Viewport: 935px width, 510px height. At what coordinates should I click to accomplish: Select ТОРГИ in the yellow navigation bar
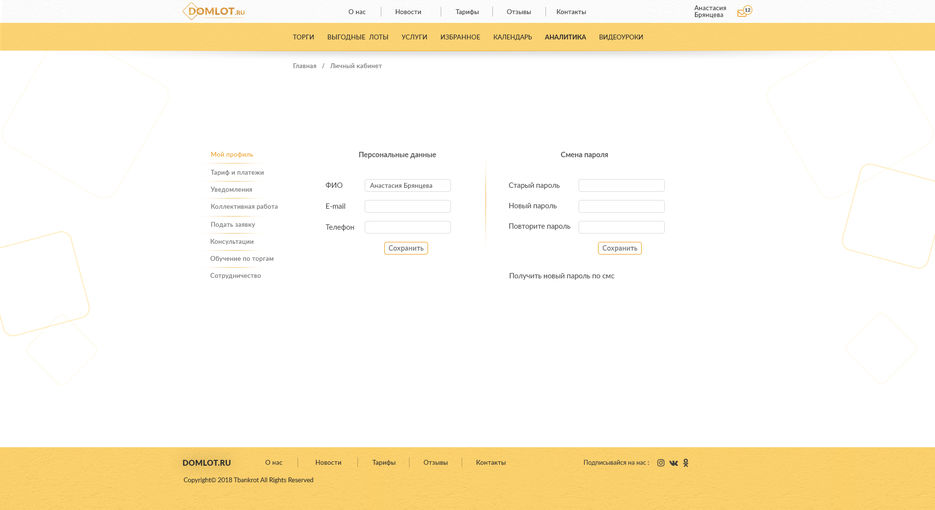click(303, 37)
